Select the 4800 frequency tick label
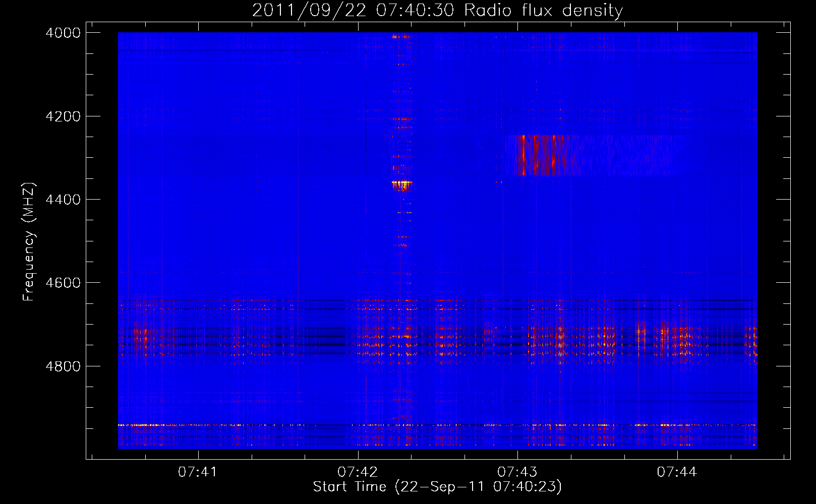816x504 pixels. point(63,366)
